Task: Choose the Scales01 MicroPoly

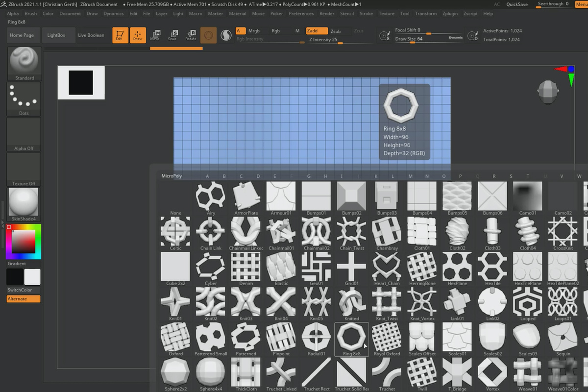Action: (x=458, y=340)
